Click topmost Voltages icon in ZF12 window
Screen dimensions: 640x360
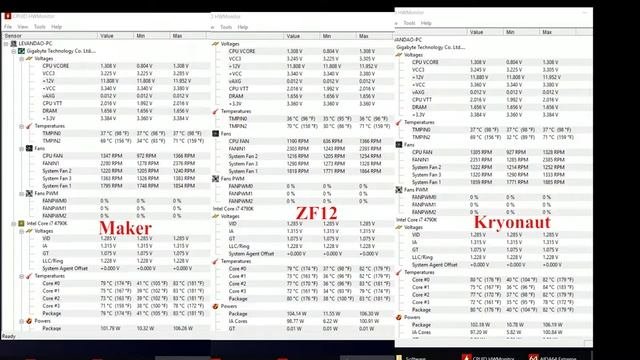[216, 44]
